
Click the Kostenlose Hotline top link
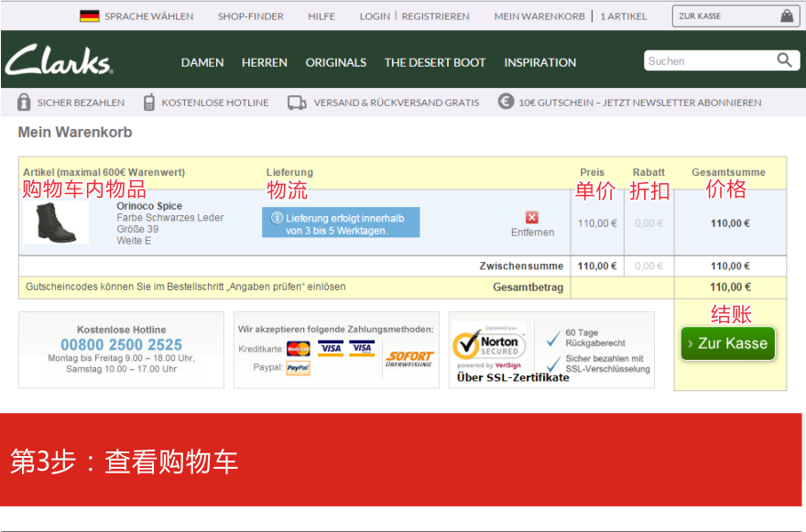tap(215, 103)
